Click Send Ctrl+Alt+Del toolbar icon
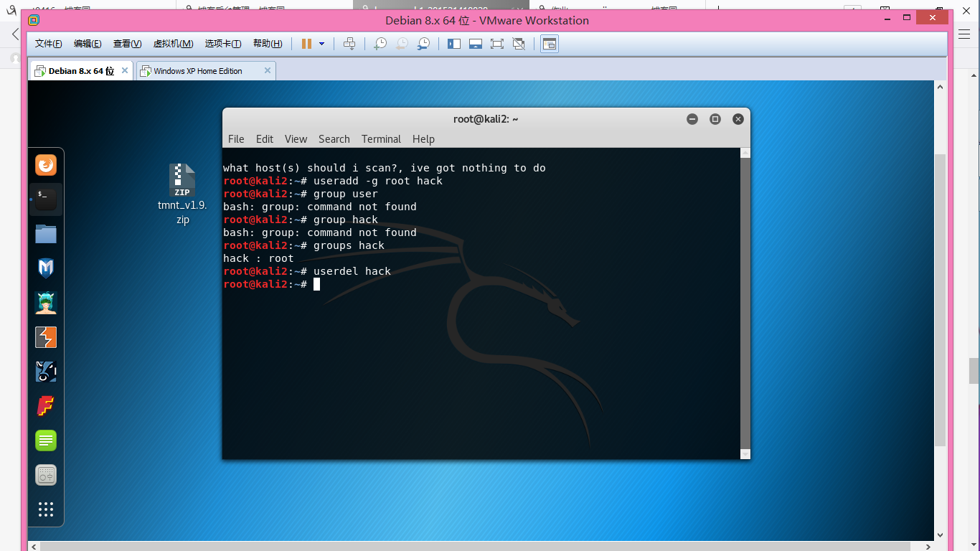Screen dimensions: 980x551 tap(349, 44)
